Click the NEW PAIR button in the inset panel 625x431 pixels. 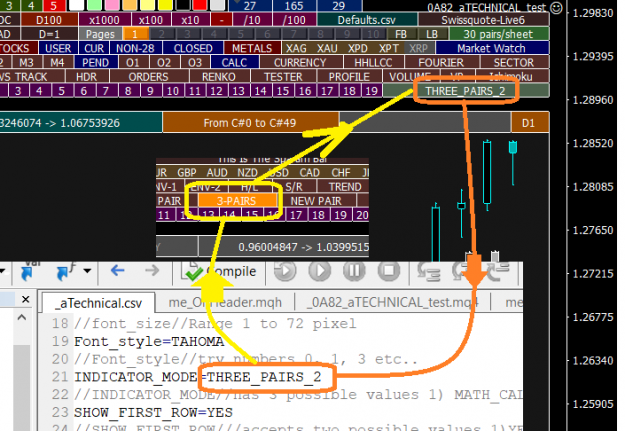click(x=316, y=201)
